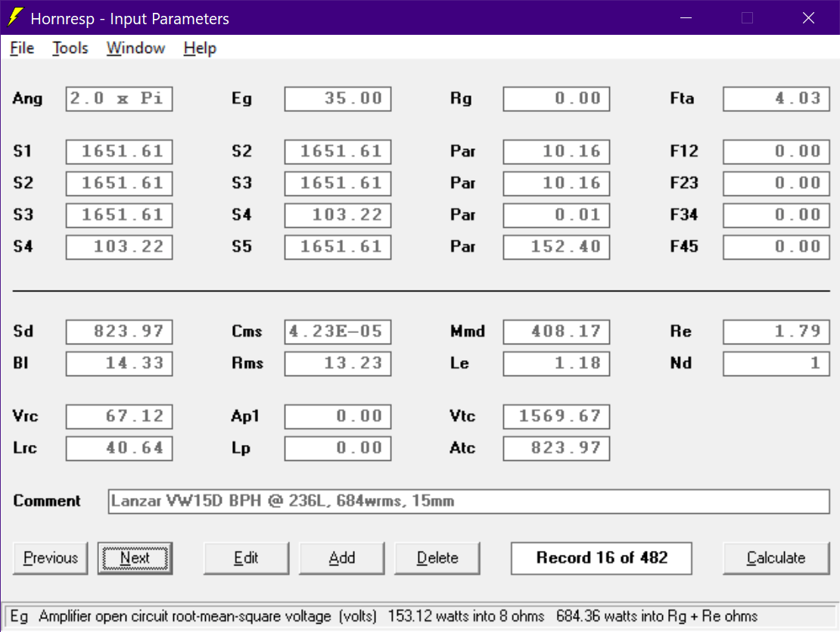Screen dimensions: 840x632
Task: Click the Edit button
Action: click(246, 558)
